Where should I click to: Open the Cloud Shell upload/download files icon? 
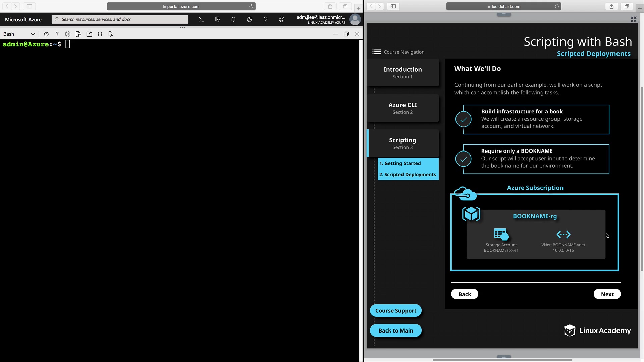[x=78, y=34]
